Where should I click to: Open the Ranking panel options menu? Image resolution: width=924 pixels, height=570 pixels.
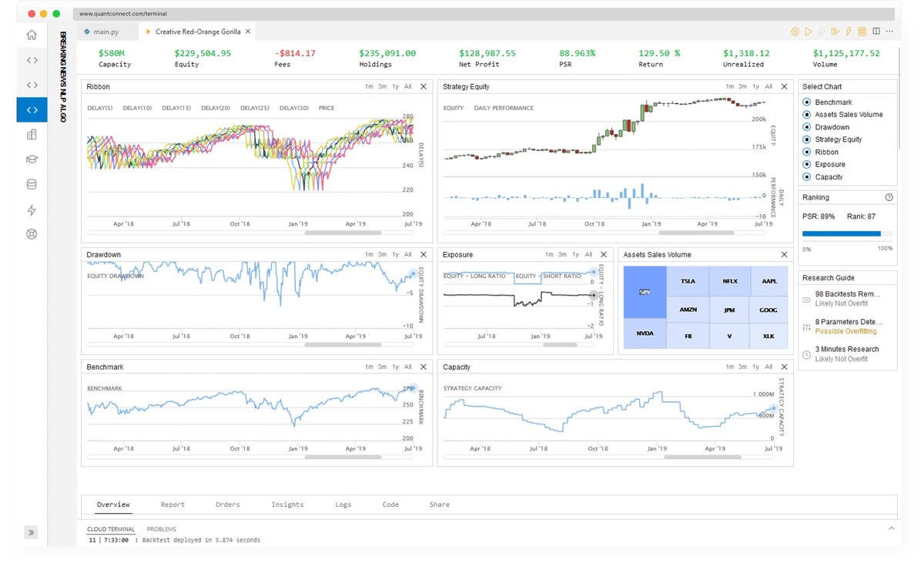[x=889, y=197]
